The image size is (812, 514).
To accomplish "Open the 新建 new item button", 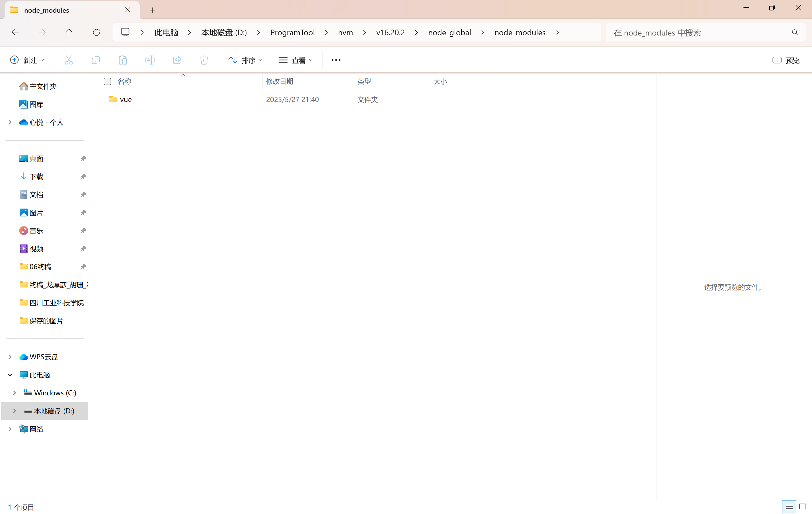I will [x=27, y=60].
